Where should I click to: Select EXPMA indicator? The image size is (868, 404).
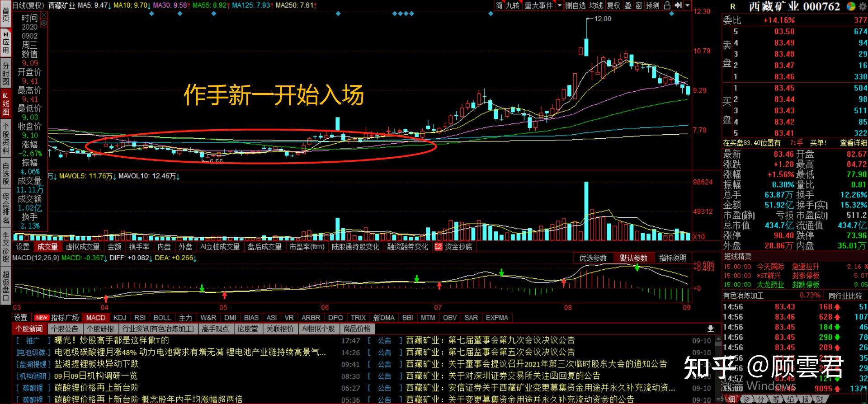(497, 318)
